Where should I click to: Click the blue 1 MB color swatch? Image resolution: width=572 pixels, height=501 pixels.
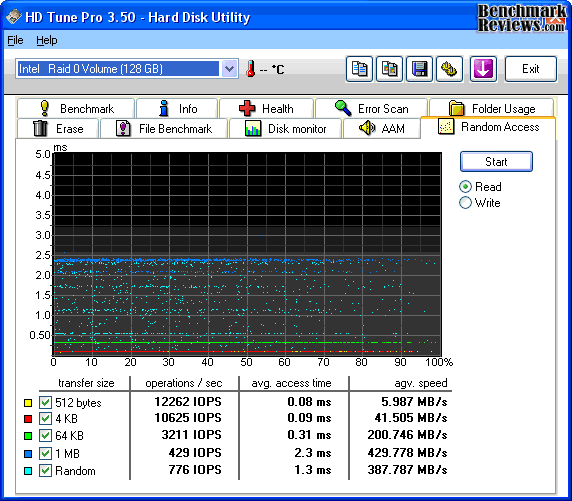[28, 454]
